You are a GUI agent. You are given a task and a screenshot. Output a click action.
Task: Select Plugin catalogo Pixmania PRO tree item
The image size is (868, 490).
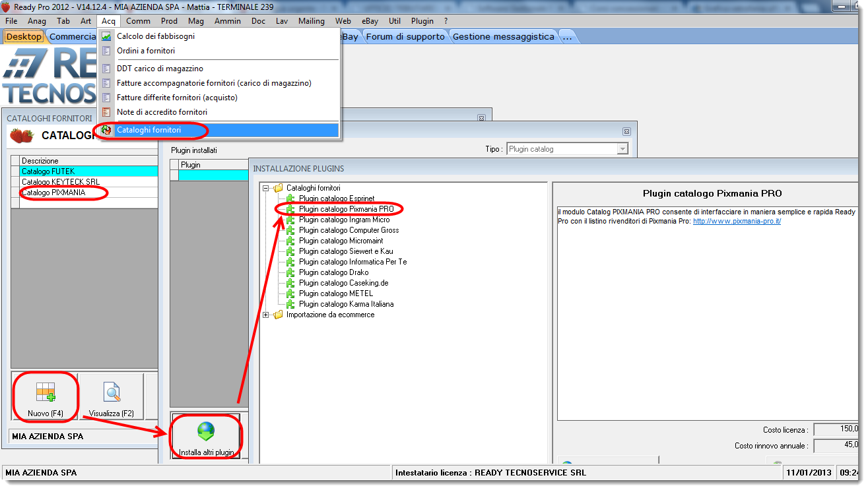pos(346,209)
